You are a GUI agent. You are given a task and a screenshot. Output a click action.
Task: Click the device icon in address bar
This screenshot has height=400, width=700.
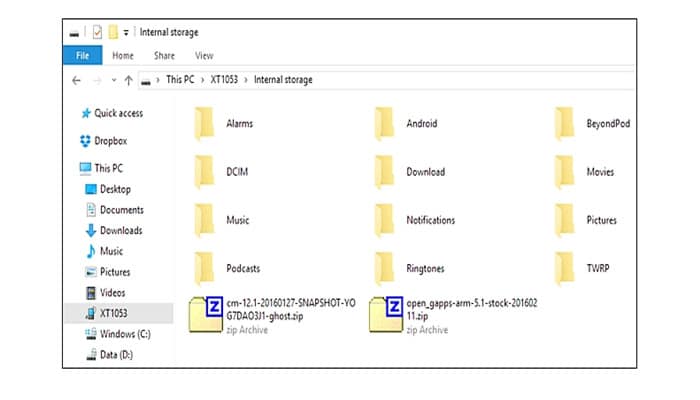(x=146, y=81)
